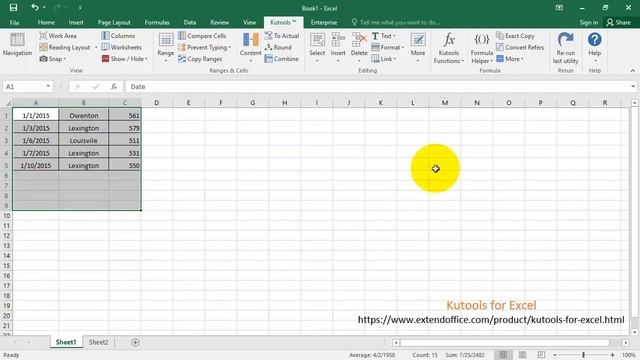
Task: Switch to the Page Layout tab
Action: click(114, 22)
